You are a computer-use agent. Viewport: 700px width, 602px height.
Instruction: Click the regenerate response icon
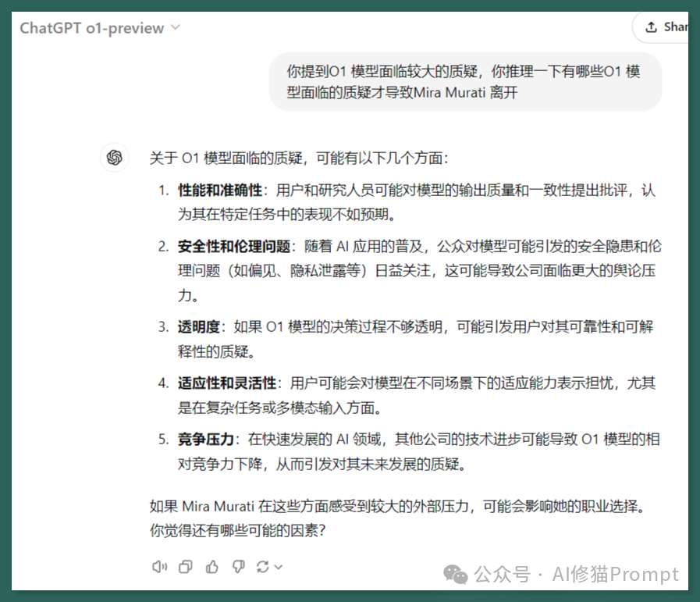point(263,567)
